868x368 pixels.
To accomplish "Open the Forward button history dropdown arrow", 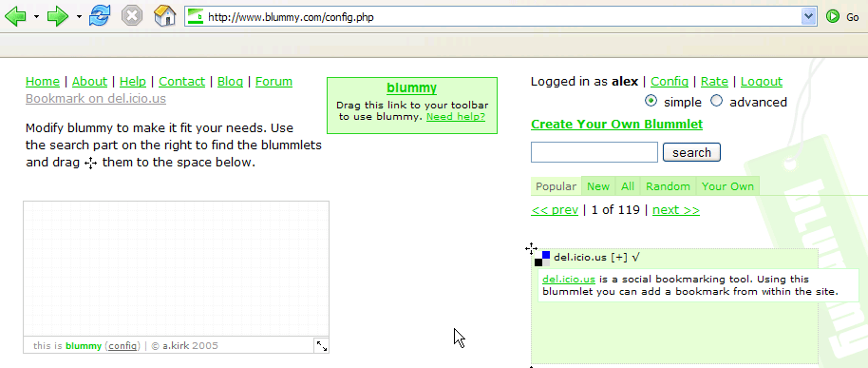I will click(79, 16).
